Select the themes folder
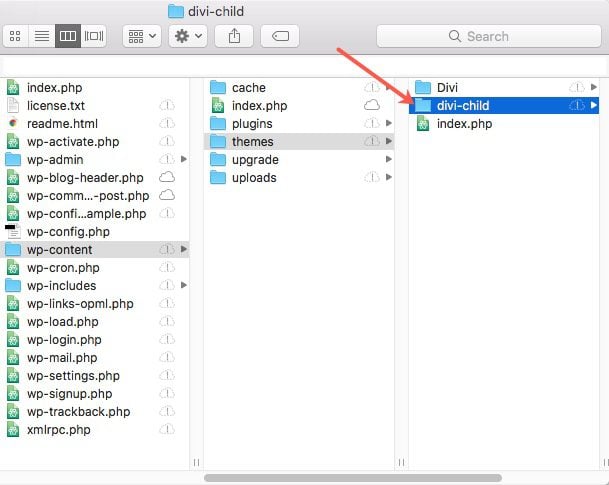 pos(254,142)
